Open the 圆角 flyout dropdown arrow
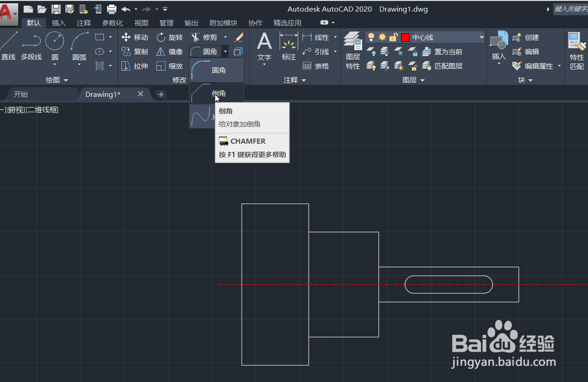Viewport: 588px width, 382px height. click(225, 51)
